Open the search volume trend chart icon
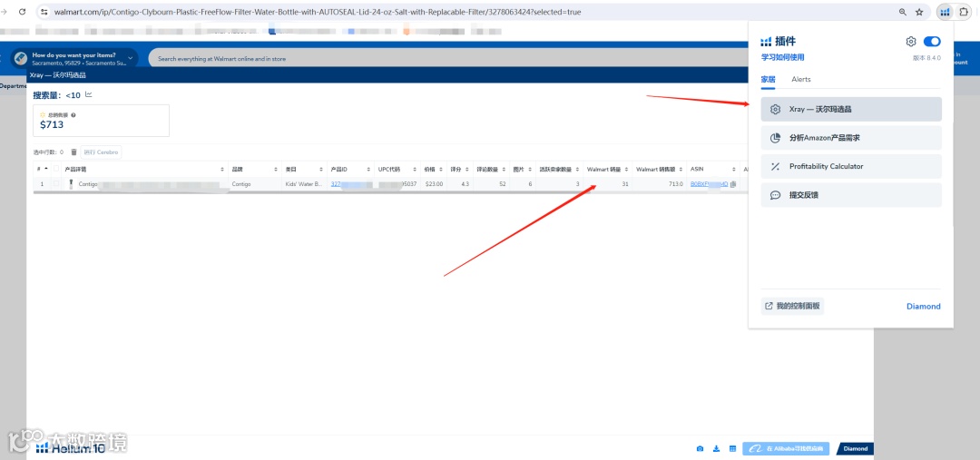The width and height of the screenshot is (980, 460). coord(89,95)
